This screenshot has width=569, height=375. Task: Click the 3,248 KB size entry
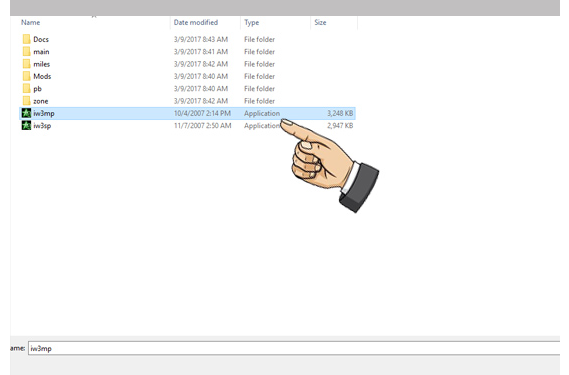(340, 113)
